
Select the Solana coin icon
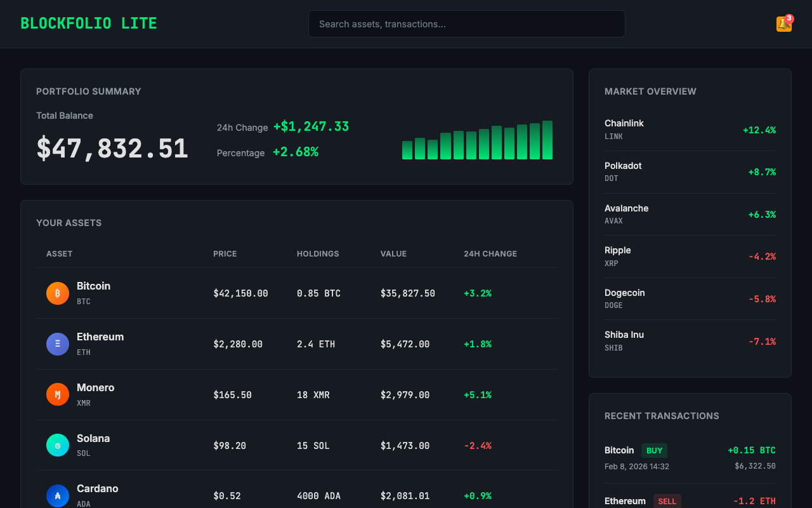[57, 445]
